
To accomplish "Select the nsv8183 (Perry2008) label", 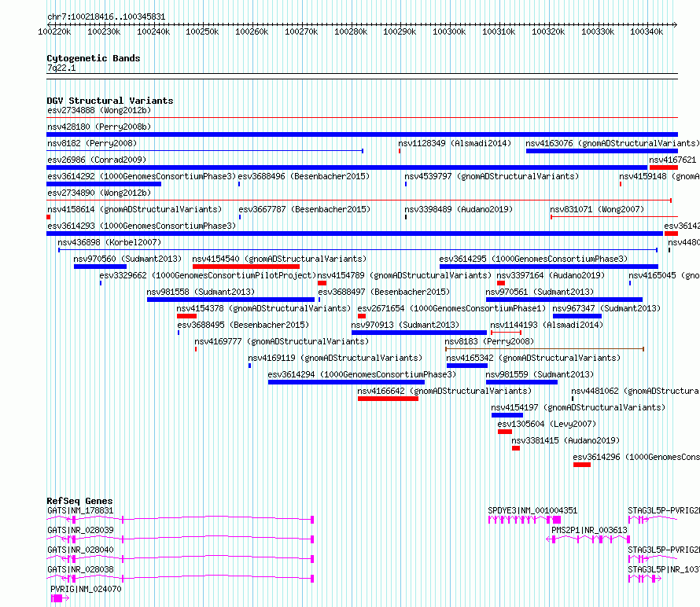I will (489, 341).
